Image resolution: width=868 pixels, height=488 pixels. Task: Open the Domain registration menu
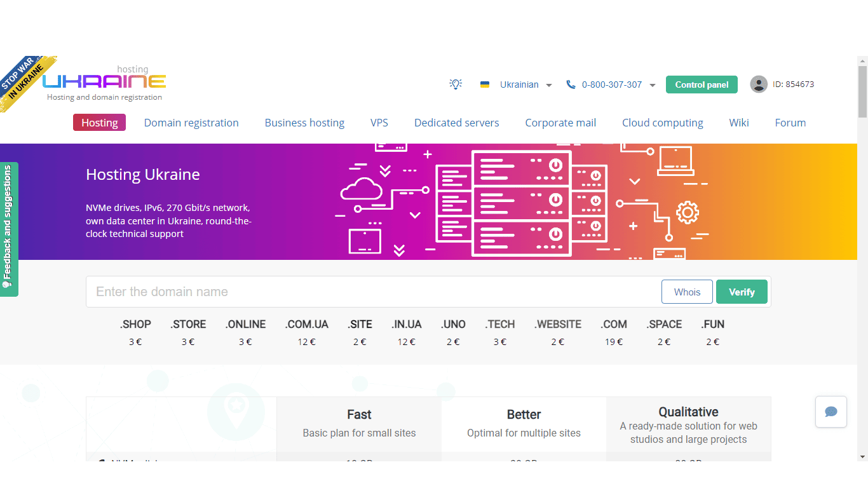(x=191, y=123)
